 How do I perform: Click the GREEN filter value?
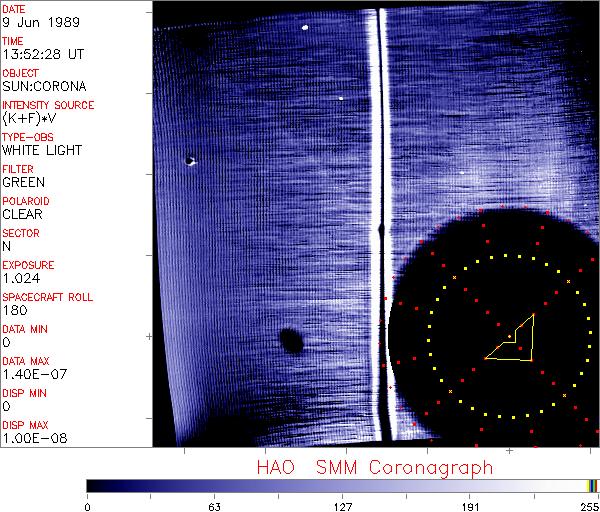(24, 183)
